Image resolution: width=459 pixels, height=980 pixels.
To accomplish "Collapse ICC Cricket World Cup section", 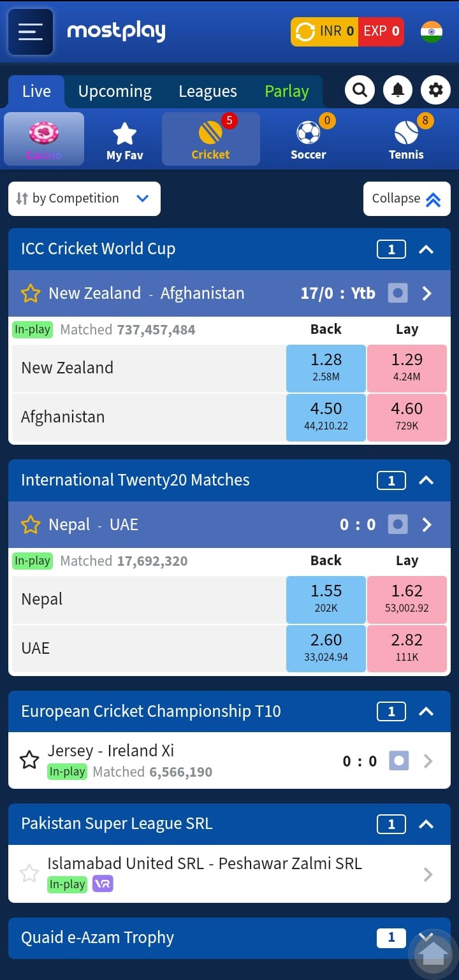I will coord(426,249).
